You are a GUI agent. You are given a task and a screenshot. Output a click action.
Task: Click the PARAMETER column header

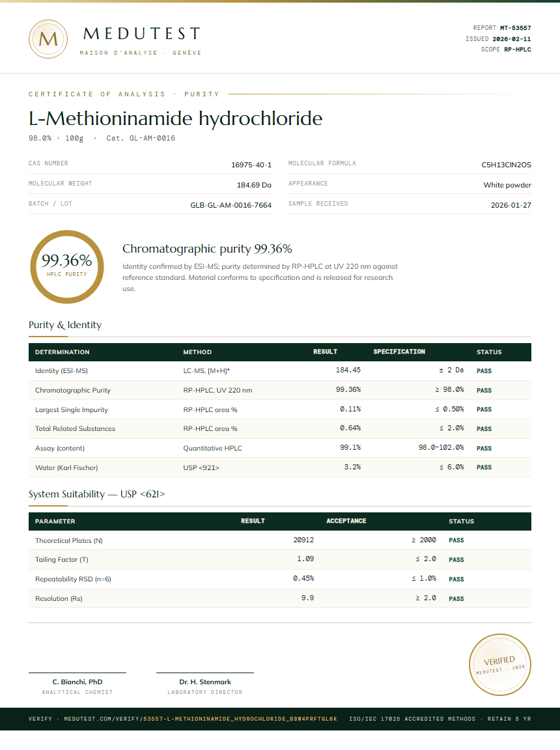pos(55,521)
